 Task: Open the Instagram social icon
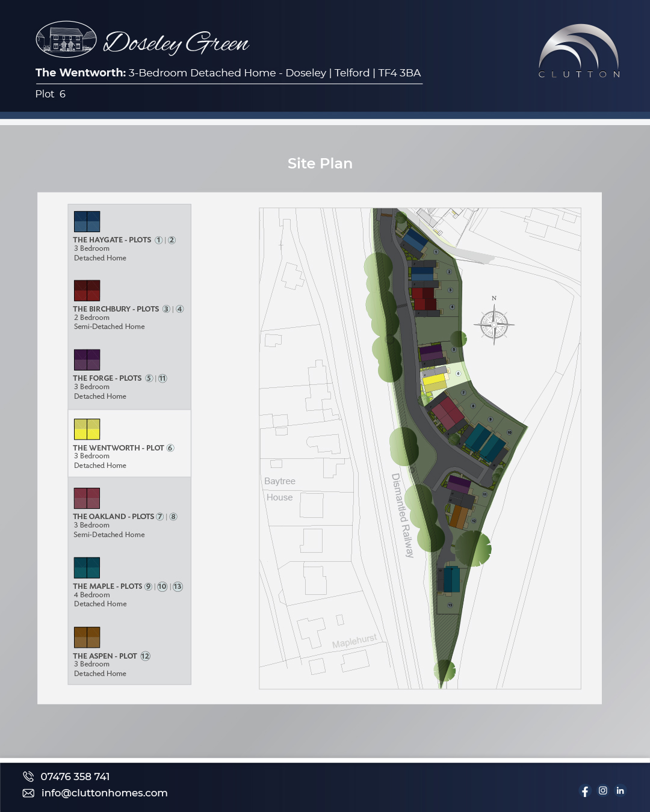[x=603, y=790]
